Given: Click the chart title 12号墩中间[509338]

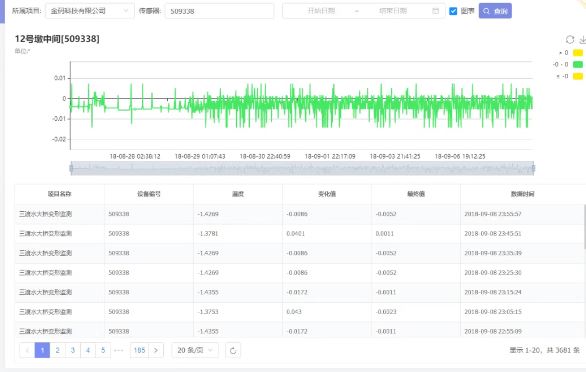Looking at the screenshot, I should (57, 39).
